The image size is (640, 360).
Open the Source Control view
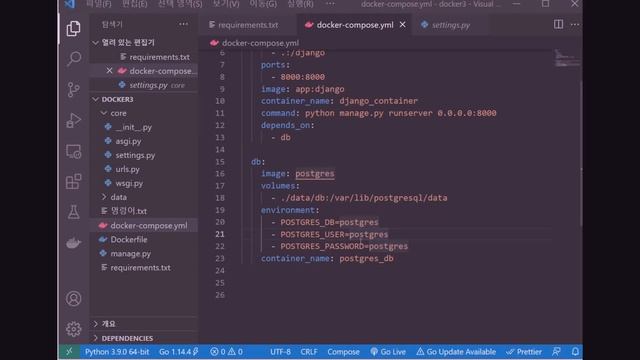73,89
